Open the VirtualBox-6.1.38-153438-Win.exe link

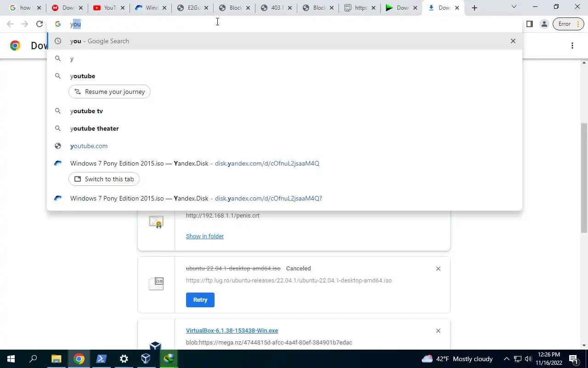pos(232,330)
